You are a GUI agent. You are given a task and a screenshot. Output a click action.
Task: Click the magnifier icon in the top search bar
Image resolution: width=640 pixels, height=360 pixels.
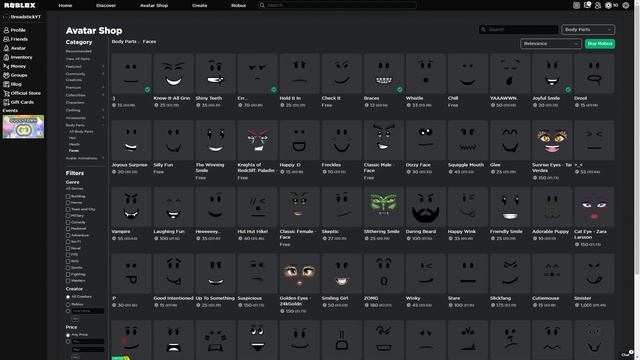(262, 5)
